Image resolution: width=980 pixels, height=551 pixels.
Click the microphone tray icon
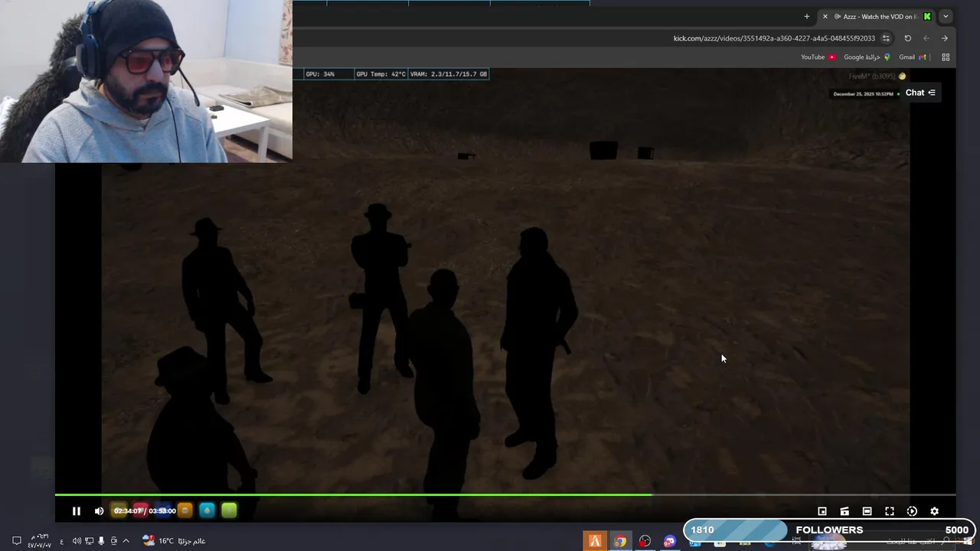pos(101,541)
